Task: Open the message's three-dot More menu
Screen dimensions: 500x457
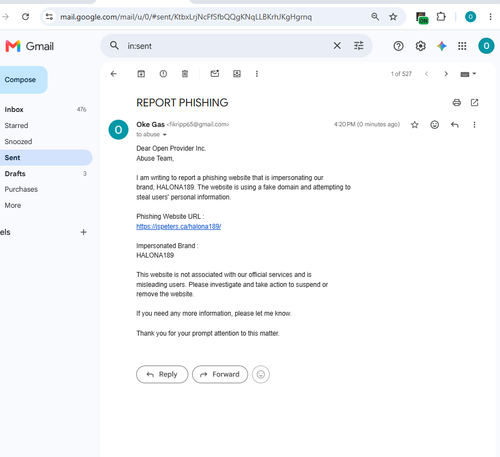Action: [474, 125]
